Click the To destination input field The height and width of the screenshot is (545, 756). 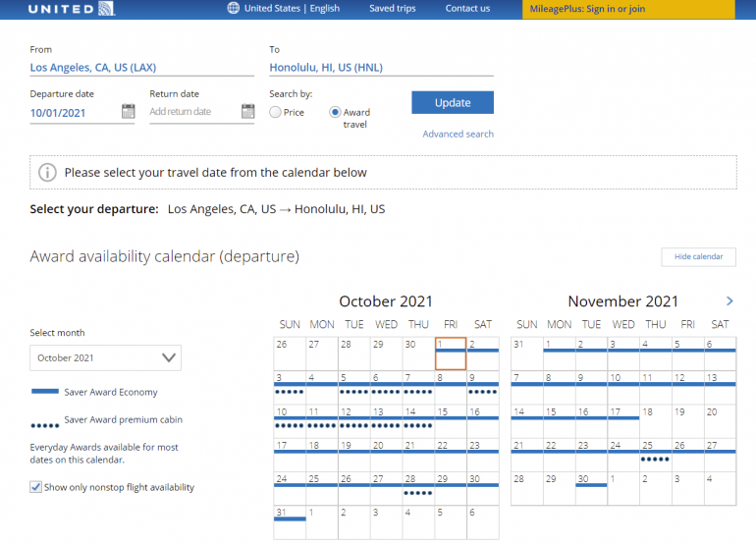(381, 68)
